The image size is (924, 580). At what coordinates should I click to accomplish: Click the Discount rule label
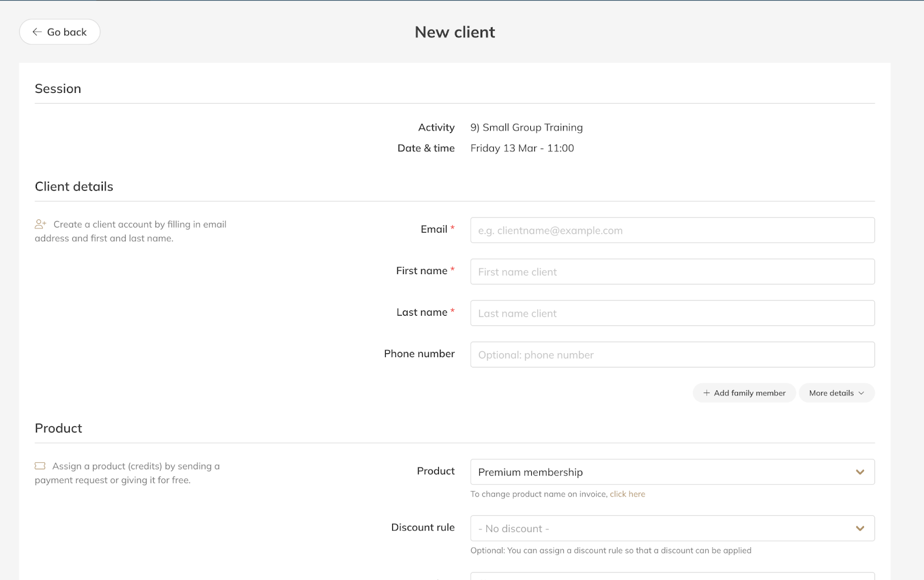point(423,527)
